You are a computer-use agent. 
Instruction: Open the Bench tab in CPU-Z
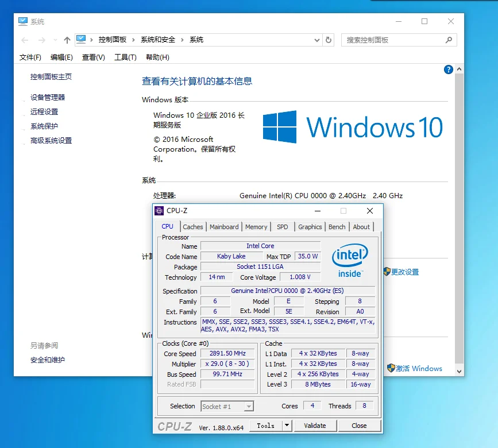[x=337, y=227]
